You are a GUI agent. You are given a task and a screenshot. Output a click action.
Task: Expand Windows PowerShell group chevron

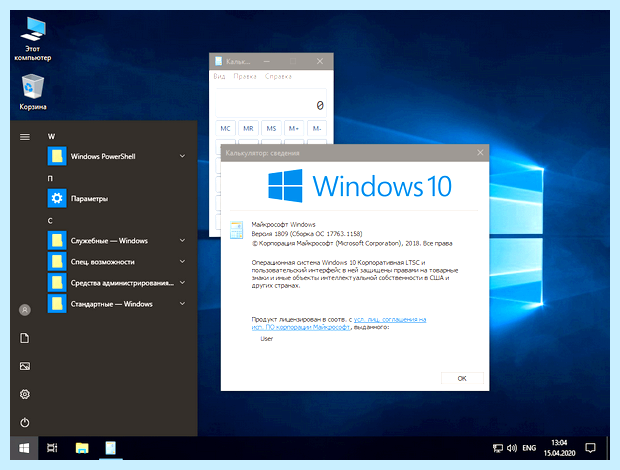(182, 156)
